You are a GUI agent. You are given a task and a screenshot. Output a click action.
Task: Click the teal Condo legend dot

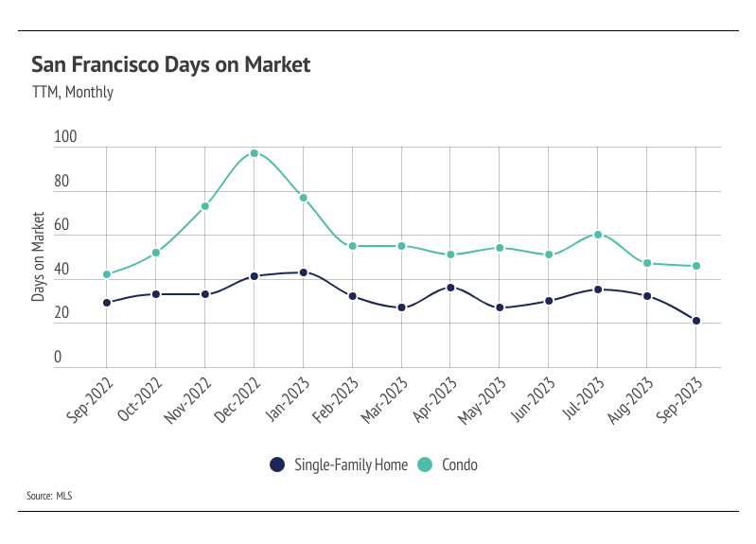pyautogui.click(x=425, y=465)
